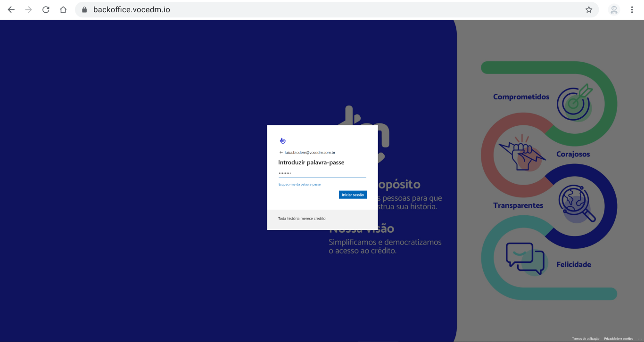This screenshot has width=644, height=342.
Task: Click the bookmark star in the address bar
Action: (588, 9)
